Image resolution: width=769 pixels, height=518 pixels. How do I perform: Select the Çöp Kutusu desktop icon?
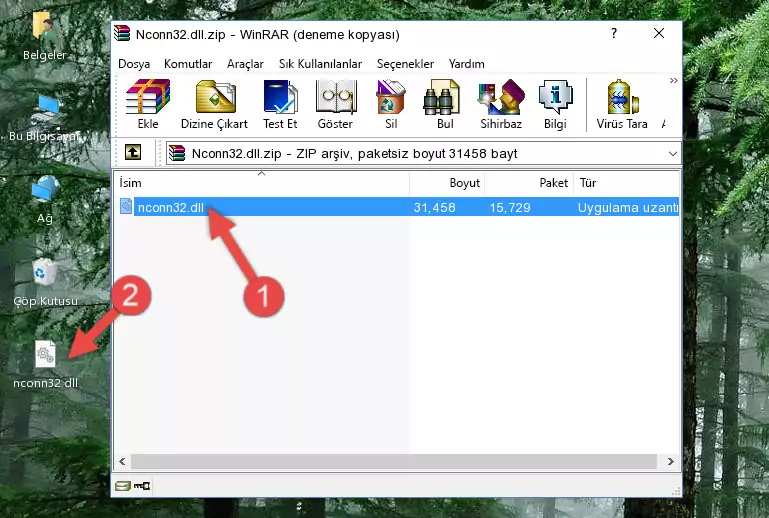(45, 283)
